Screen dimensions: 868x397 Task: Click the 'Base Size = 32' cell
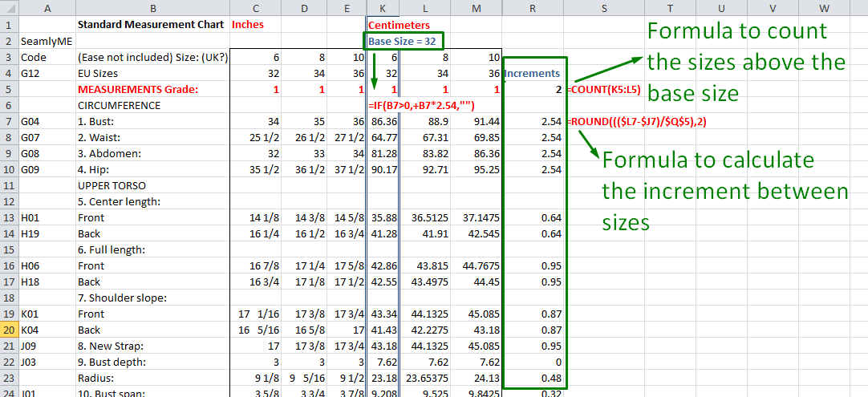[x=404, y=41]
